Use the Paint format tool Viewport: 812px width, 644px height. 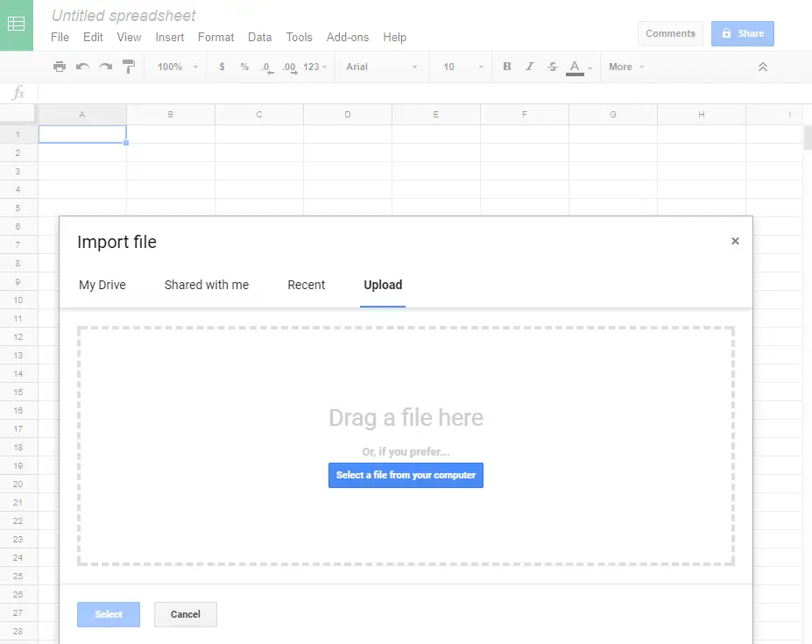click(x=128, y=67)
